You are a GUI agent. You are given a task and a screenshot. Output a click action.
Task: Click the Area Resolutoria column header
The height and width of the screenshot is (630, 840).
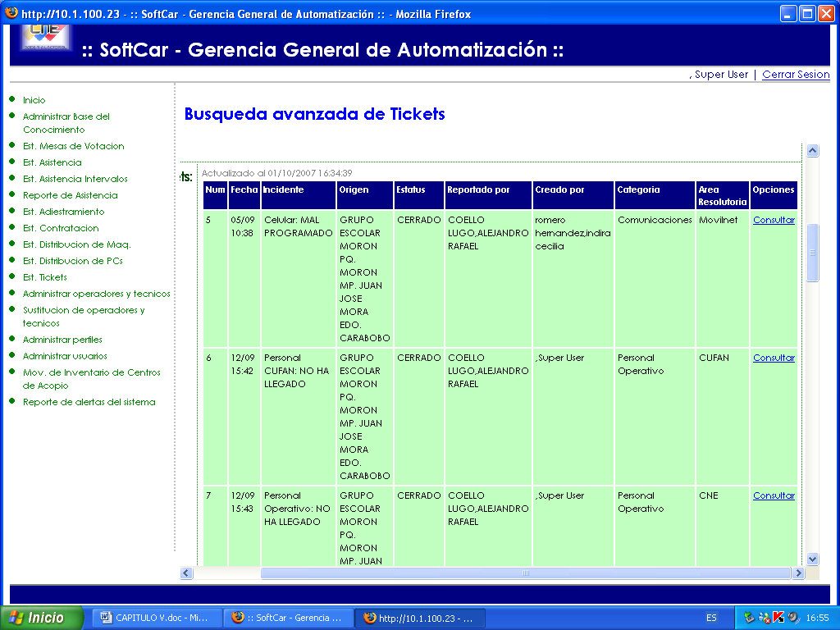722,195
